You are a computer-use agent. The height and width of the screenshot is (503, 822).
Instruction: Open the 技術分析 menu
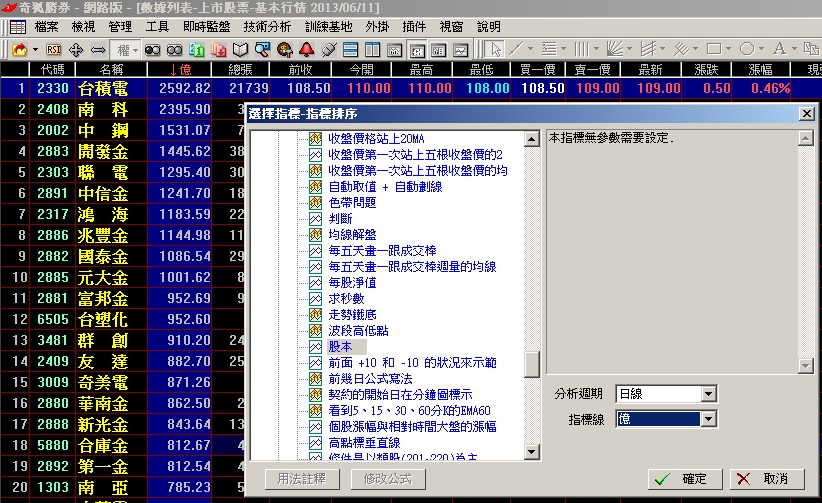[x=267, y=27]
